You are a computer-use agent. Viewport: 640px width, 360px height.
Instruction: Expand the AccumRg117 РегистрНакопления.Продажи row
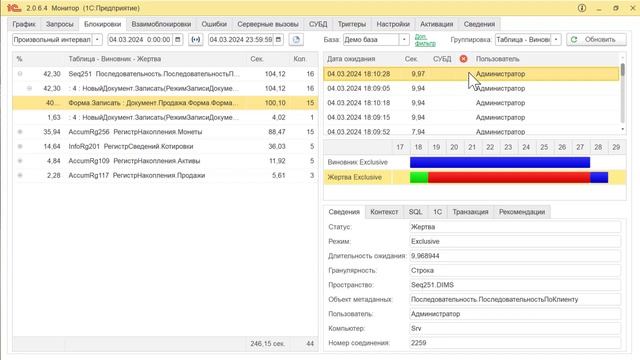20,176
